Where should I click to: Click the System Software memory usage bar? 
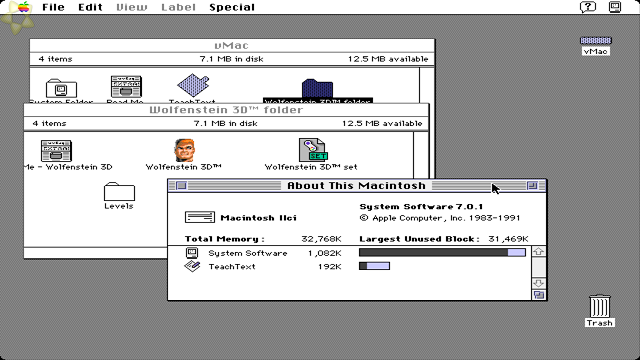442,253
